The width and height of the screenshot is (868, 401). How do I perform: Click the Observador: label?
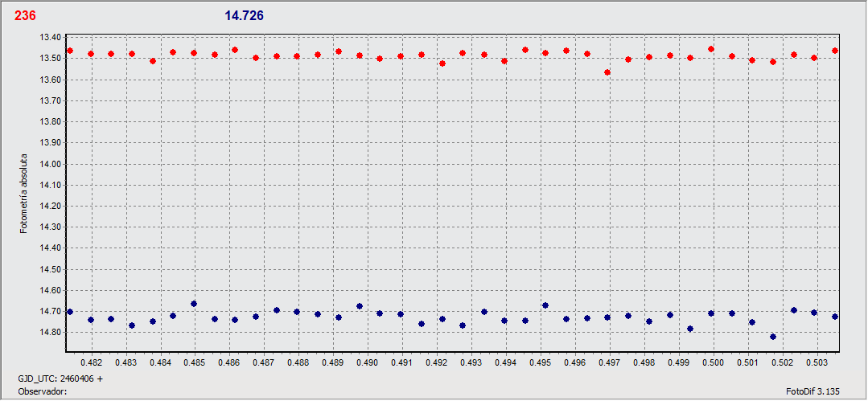pyautogui.click(x=43, y=391)
